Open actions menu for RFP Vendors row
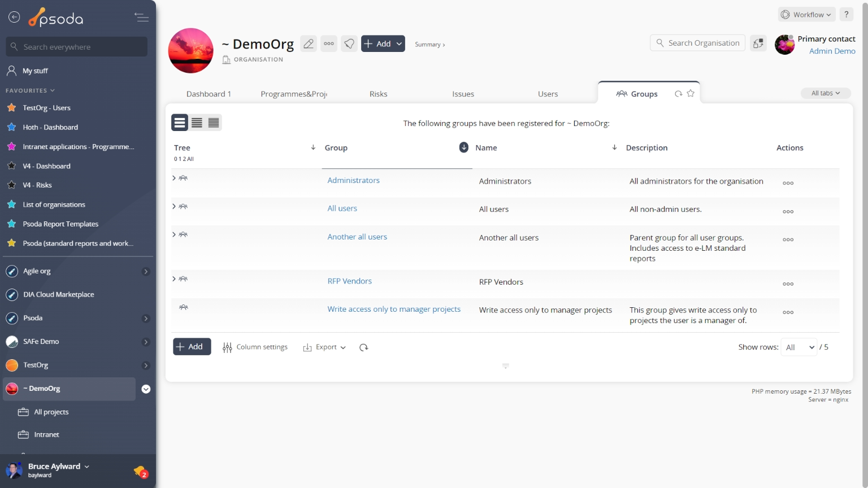The width and height of the screenshot is (868, 488). [788, 284]
